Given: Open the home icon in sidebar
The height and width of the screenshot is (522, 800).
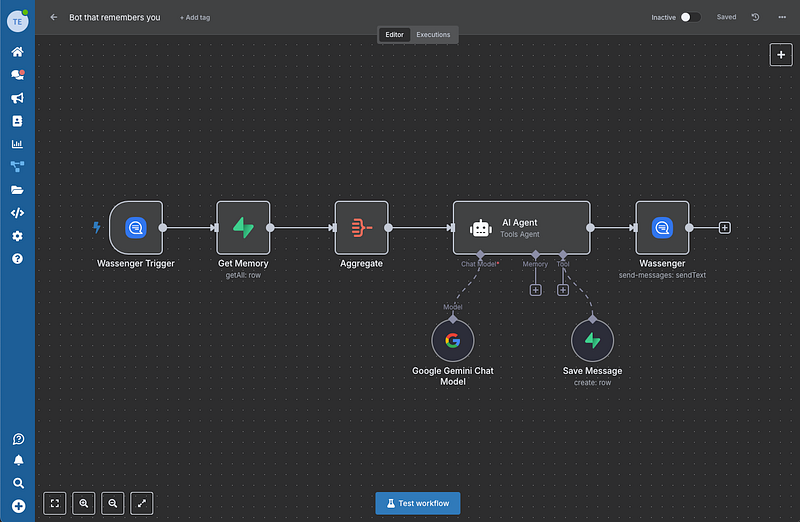Looking at the screenshot, I should coord(17,52).
